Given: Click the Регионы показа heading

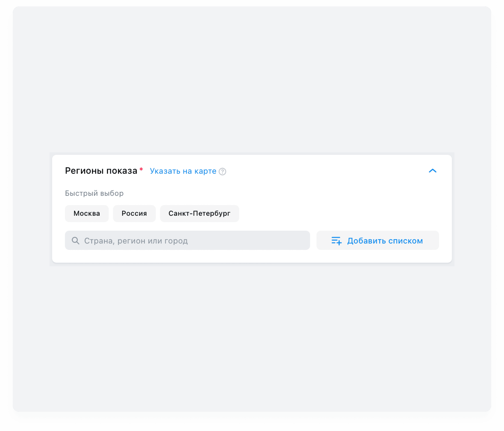Looking at the screenshot, I should pyautogui.click(x=101, y=171).
